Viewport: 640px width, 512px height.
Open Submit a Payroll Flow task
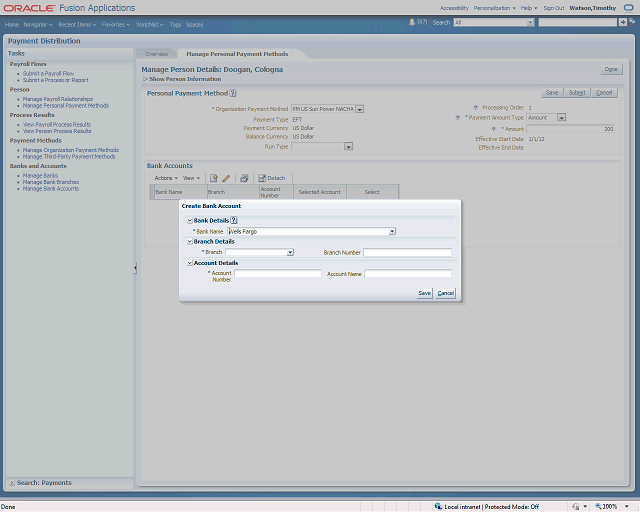pyautogui.click(x=48, y=73)
